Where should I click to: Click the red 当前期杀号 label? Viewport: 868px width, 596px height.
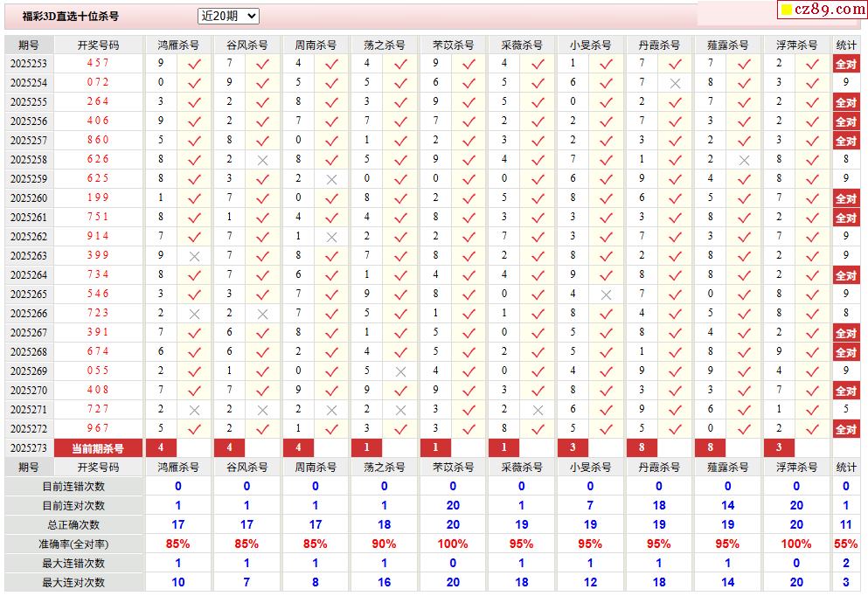pyautogui.click(x=98, y=448)
